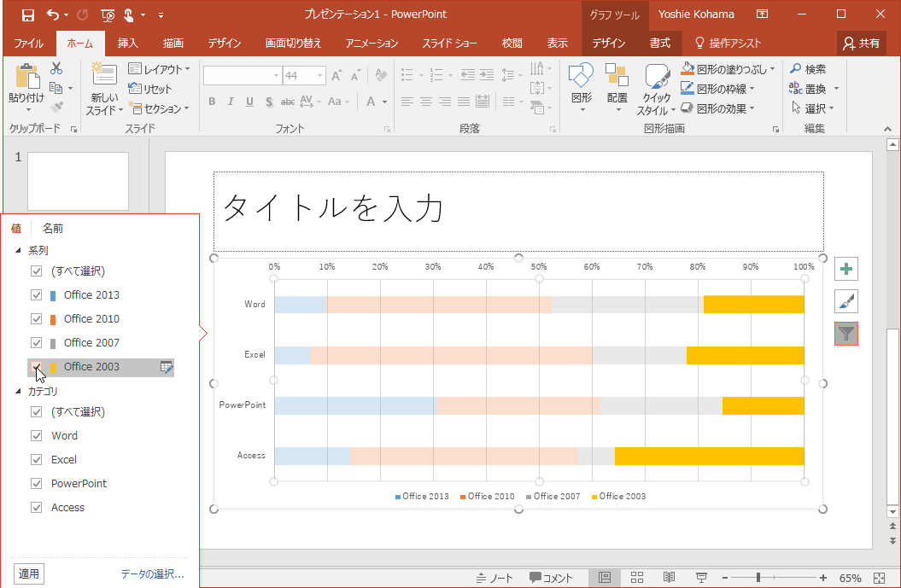This screenshot has width=901, height=588.
Task: Center text alignment icon
Action: click(x=426, y=102)
